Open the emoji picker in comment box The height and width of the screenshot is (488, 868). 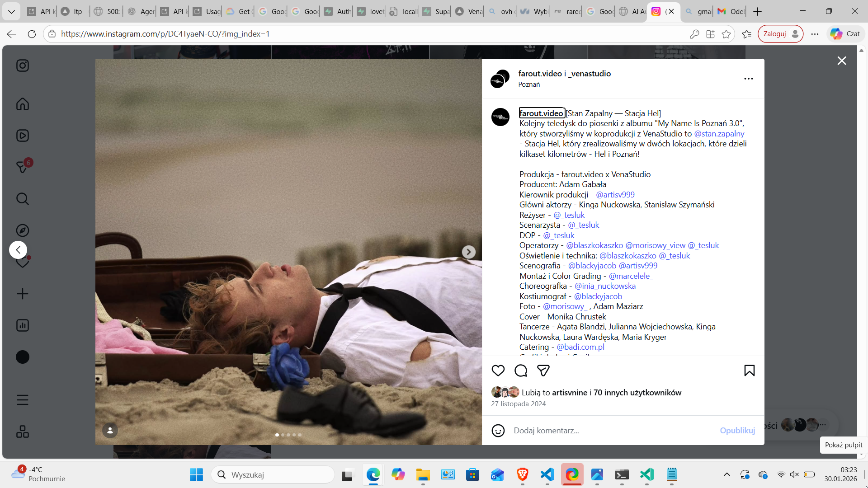click(498, 431)
